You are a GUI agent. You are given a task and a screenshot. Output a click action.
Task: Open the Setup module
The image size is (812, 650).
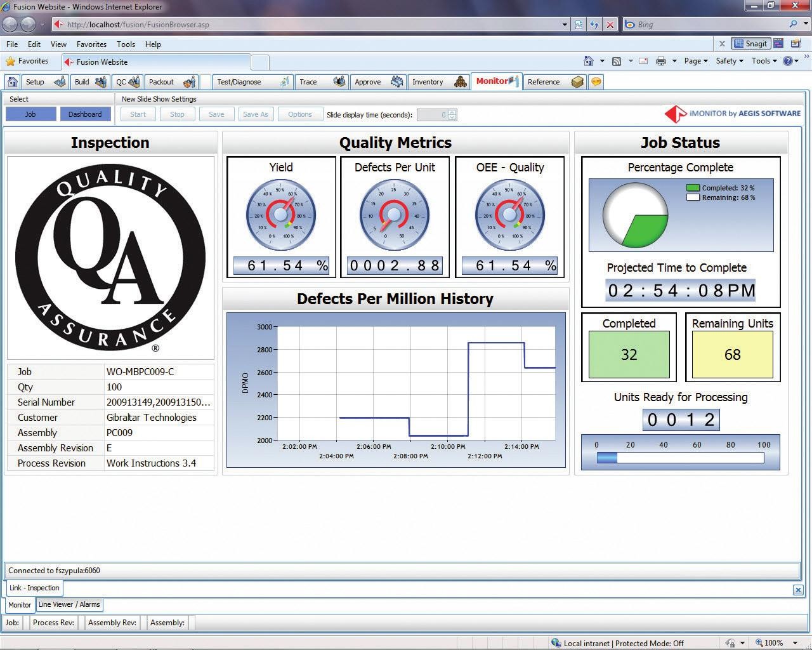[44, 82]
